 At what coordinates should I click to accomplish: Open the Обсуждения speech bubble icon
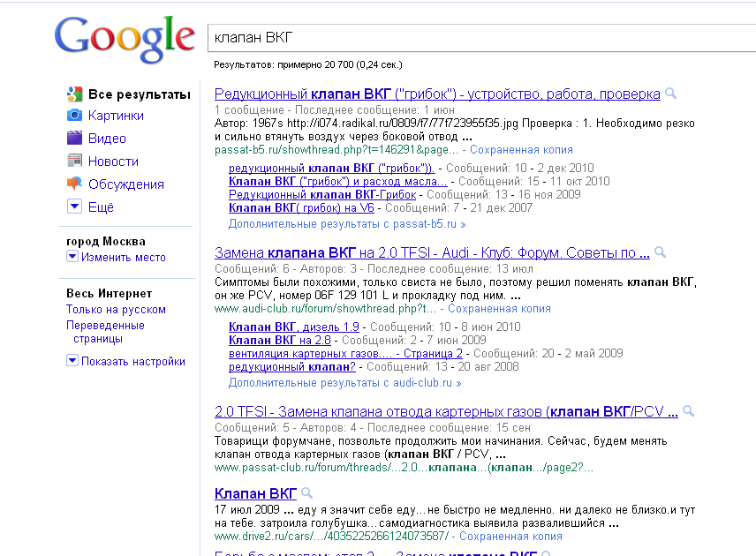click(74, 184)
